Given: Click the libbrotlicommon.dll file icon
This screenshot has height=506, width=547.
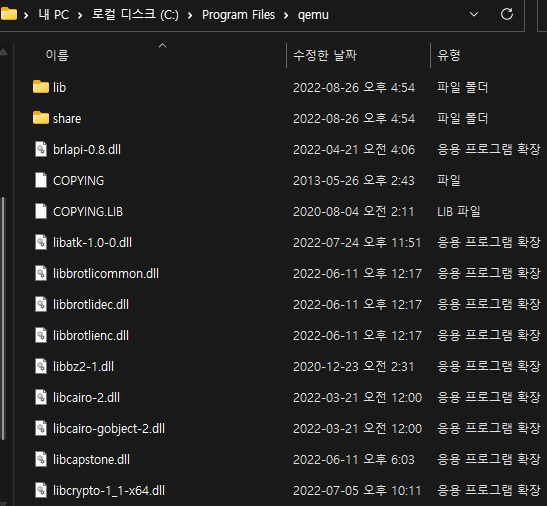Looking at the screenshot, I should tap(41, 273).
